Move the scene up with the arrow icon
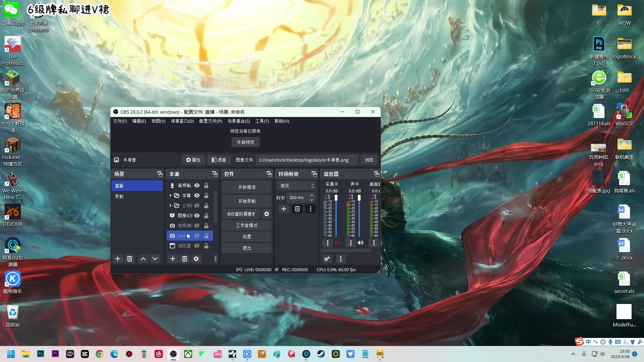 143,259
